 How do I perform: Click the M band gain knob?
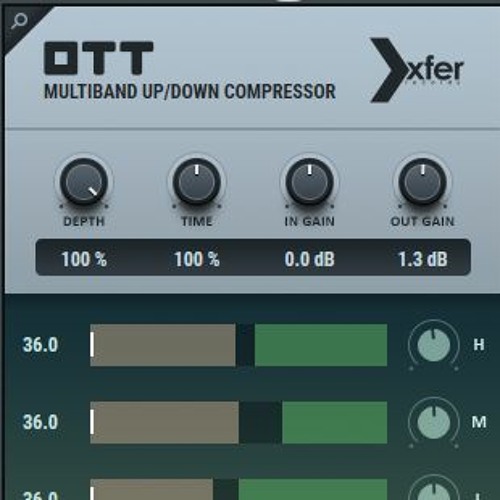[434, 423]
